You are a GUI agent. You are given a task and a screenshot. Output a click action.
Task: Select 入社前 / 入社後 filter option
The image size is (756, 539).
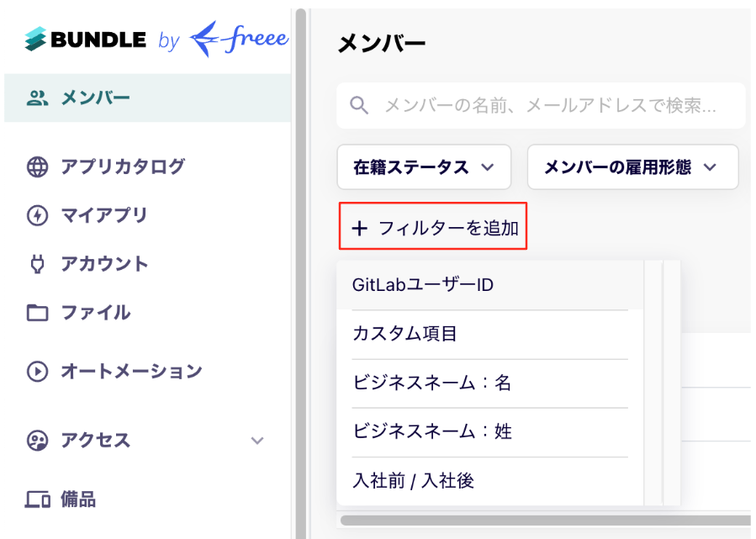tap(490, 481)
